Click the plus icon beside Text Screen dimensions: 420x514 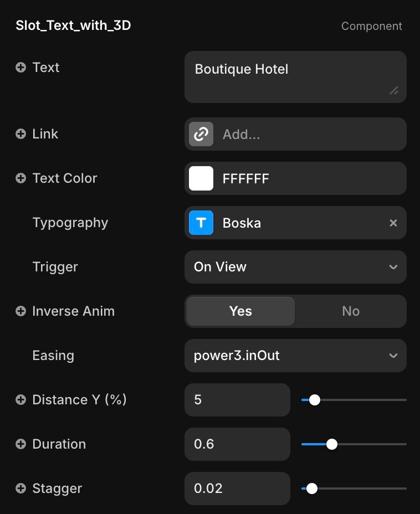point(21,68)
